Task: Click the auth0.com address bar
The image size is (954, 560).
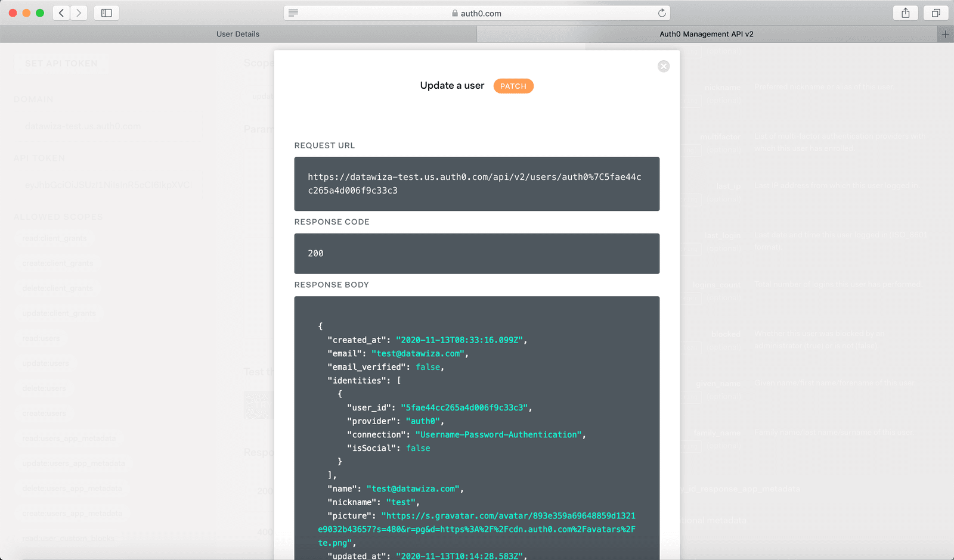Action: coord(477,13)
